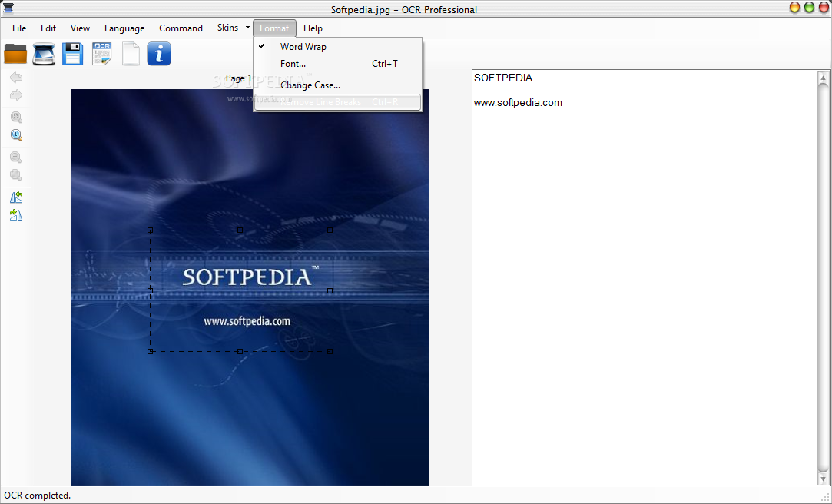Open the Help menu
832x504 pixels.
(x=313, y=28)
